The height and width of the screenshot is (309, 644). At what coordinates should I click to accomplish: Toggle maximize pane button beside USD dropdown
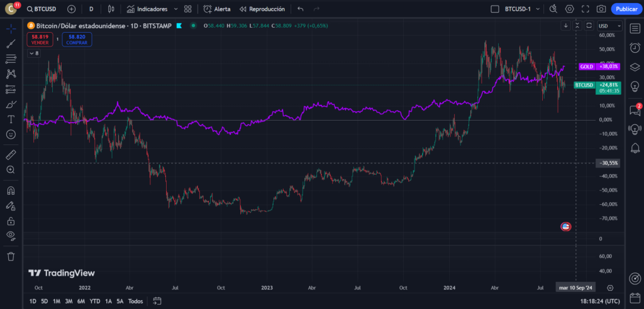(x=589, y=26)
